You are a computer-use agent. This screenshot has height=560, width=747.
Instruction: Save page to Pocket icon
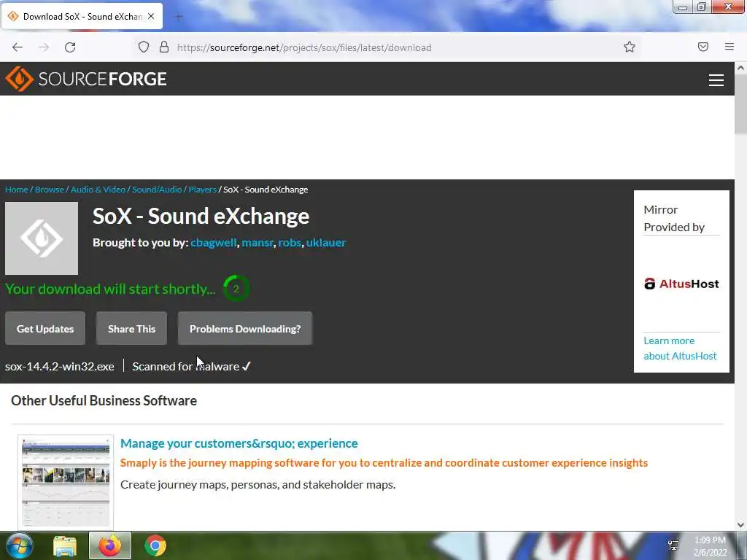(x=703, y=47)
